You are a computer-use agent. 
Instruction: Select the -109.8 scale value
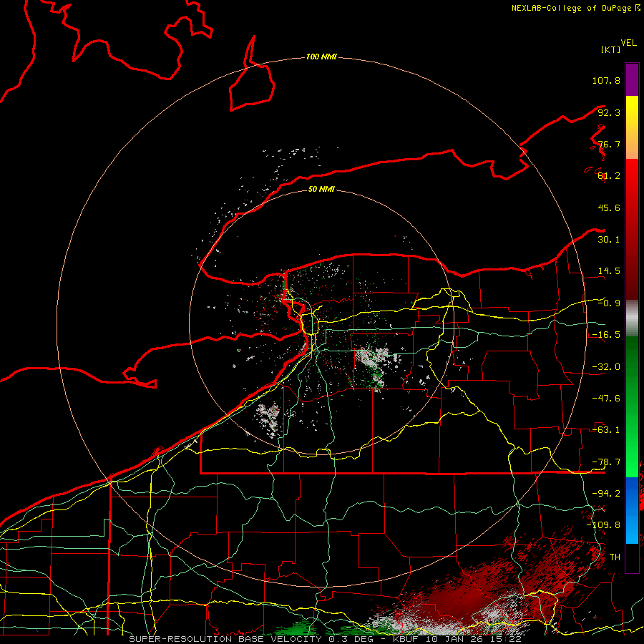[603, 525]
